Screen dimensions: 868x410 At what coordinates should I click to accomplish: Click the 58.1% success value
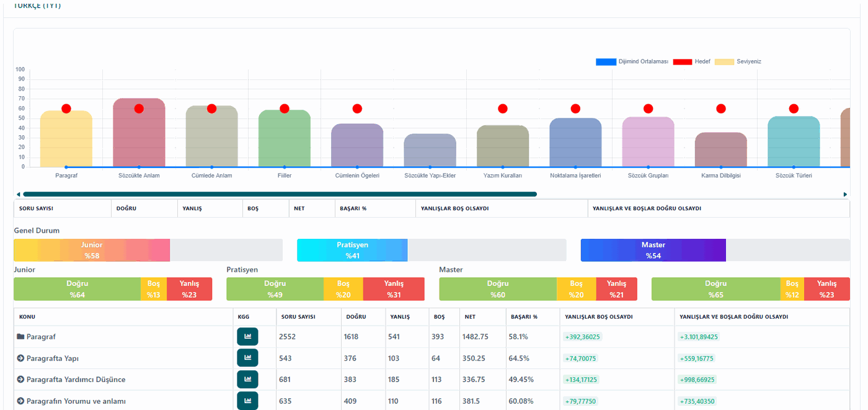[x=518, y=337]
